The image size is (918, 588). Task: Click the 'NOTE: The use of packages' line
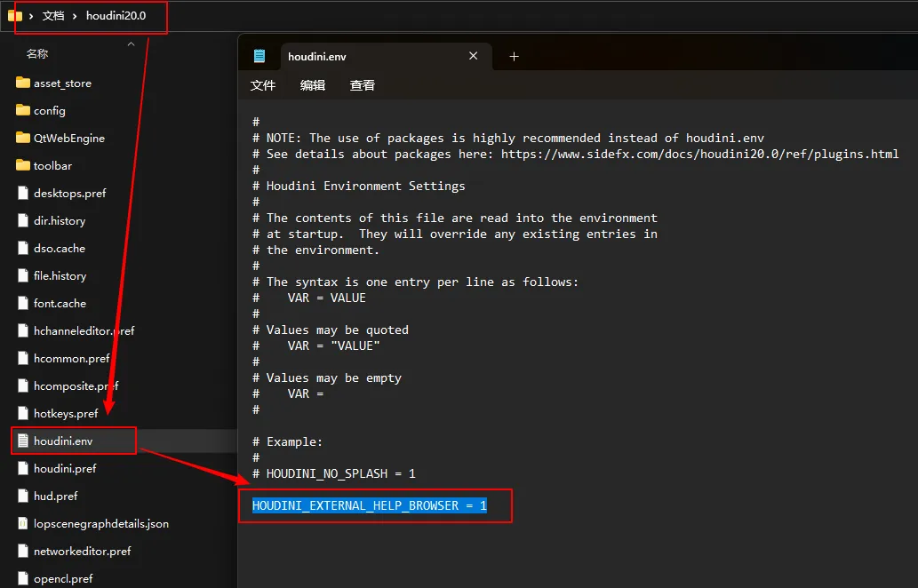click(508, 138)
